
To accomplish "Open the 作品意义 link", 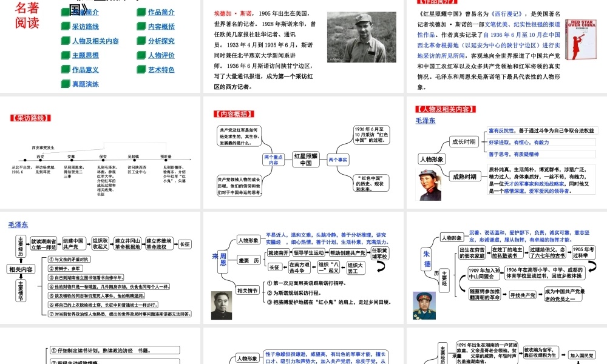I will [85, 69].
